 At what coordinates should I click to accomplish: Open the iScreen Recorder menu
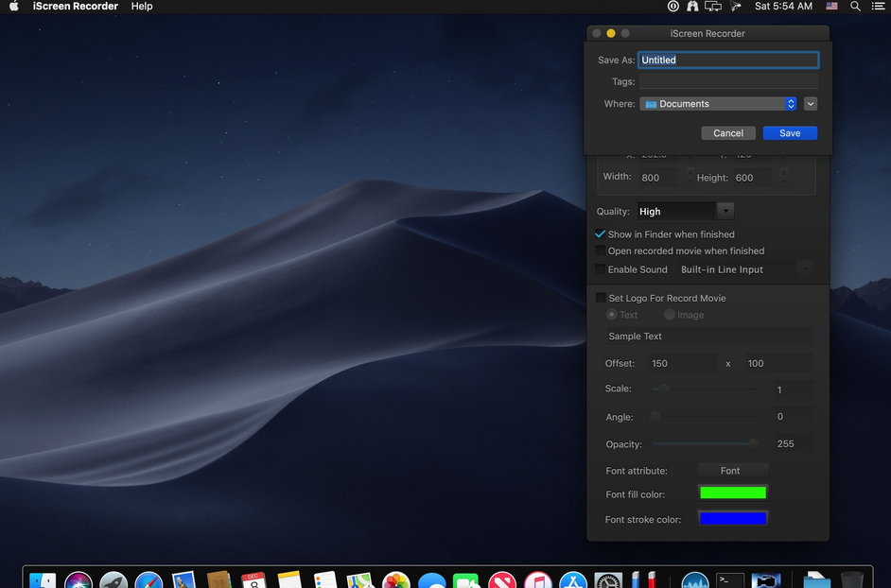tap(76, 7)
